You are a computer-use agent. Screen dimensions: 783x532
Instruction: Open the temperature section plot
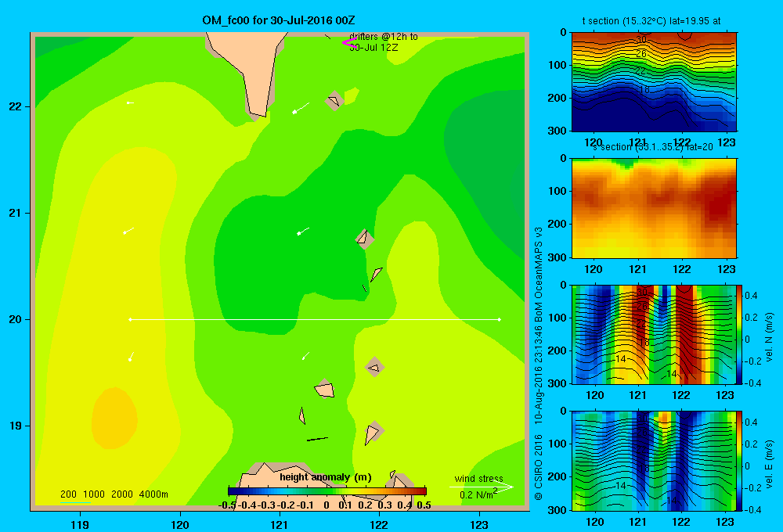click(x=654, y=81)
